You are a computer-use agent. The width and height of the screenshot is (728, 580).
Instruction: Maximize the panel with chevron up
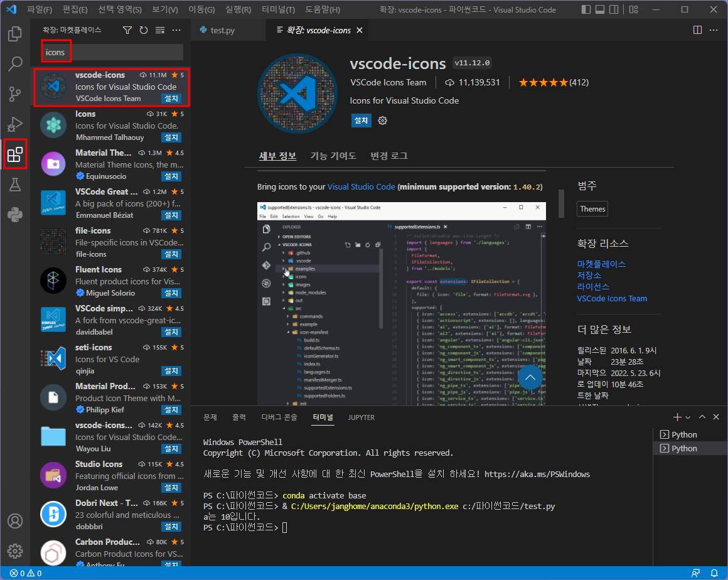pyautogui.click(x=702, y=417)
